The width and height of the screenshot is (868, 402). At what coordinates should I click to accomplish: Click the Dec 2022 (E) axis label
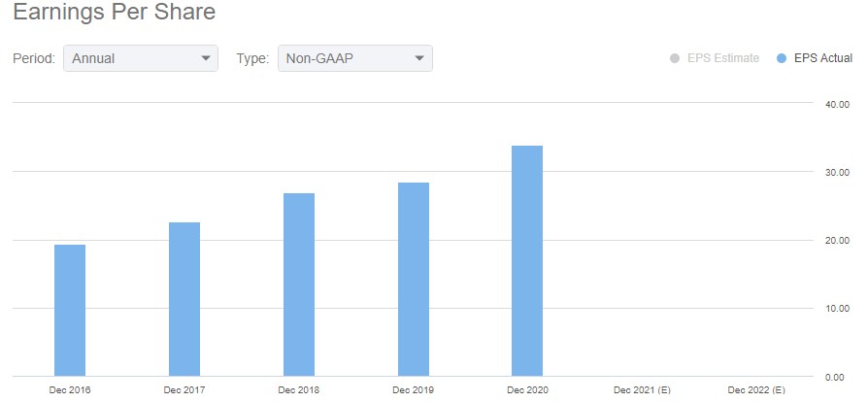(756, 389)
